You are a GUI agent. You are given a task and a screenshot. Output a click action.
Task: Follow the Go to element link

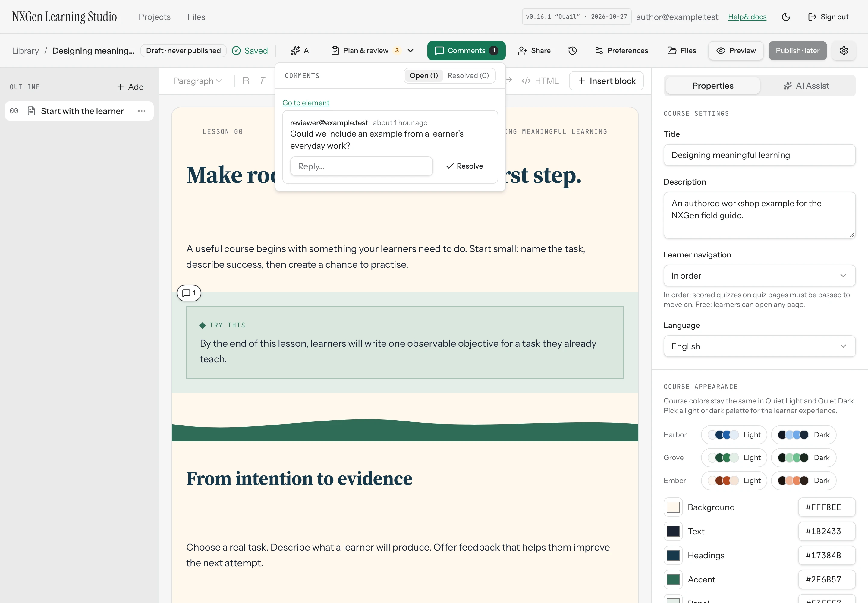(x=306, y=103)
